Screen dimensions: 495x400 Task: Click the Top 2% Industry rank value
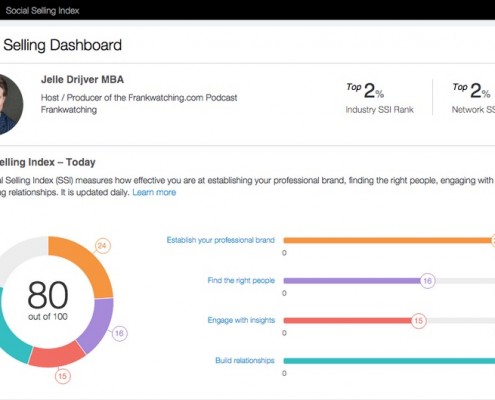click(x=365, y=90)
